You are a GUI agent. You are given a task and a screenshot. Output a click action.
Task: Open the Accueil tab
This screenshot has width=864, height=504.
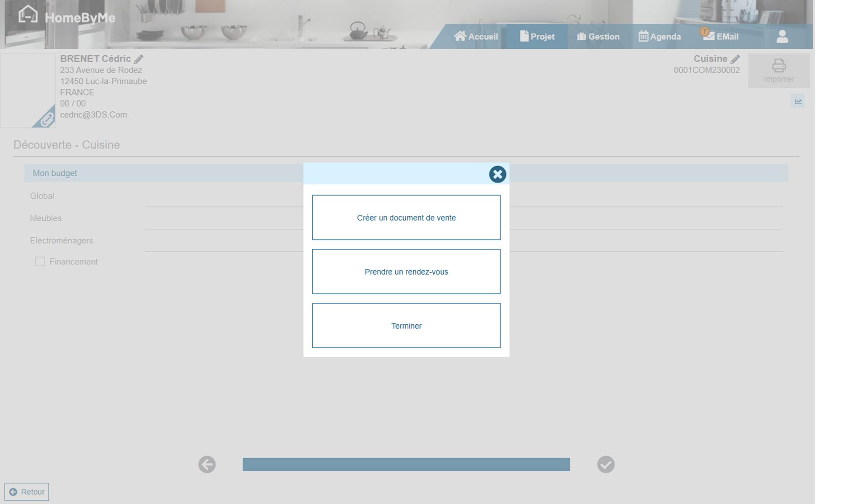click(x=476, y=37)
